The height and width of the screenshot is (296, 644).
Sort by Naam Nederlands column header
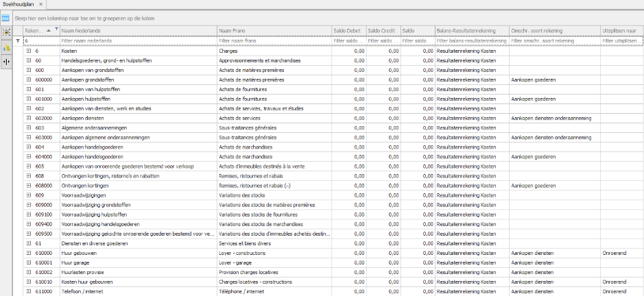pos(139,31)
